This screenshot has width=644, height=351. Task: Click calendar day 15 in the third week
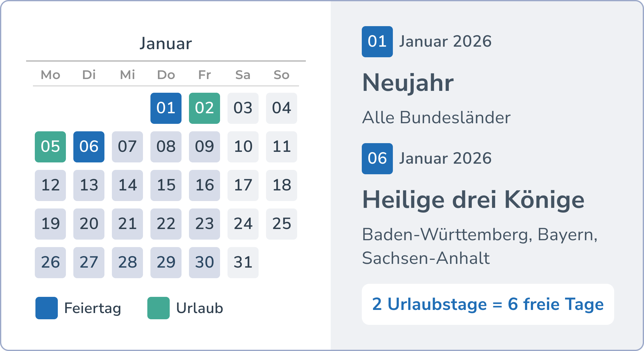coord(166,185)
